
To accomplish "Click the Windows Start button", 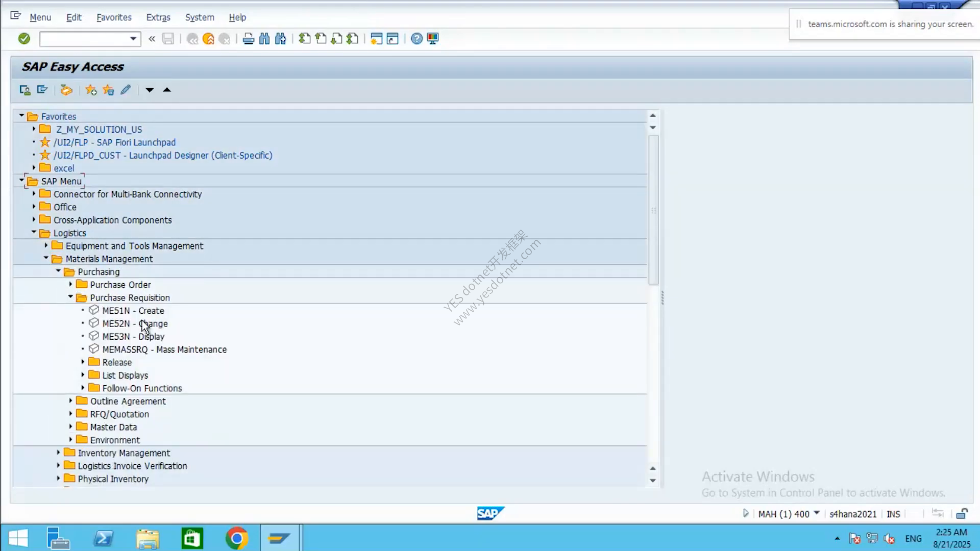I will [18, 538].
